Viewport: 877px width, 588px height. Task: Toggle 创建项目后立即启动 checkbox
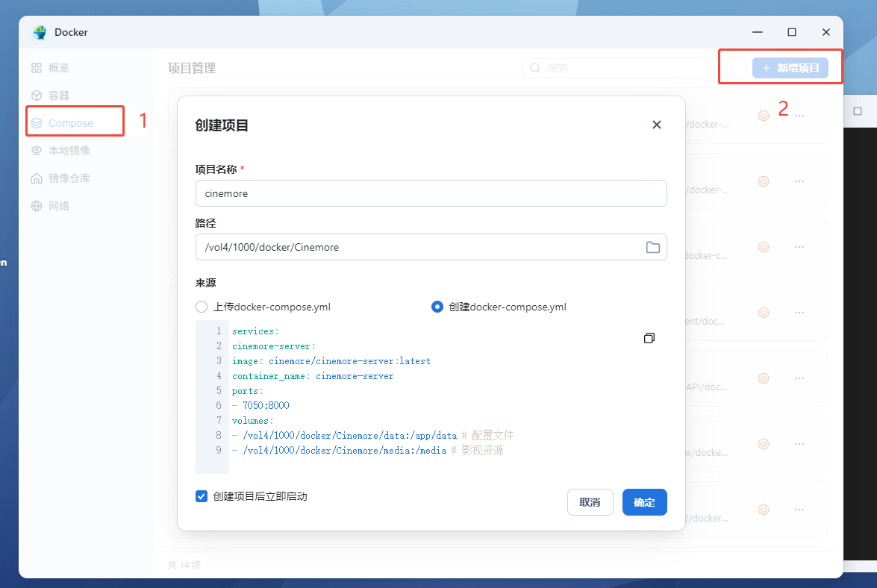pos(202,496)
